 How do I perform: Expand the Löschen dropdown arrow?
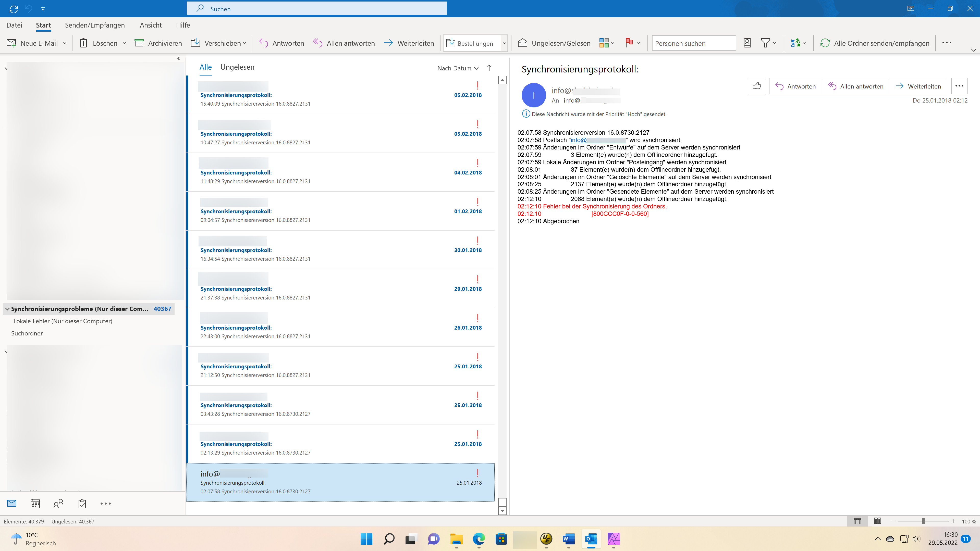click(x=124, y=43)
